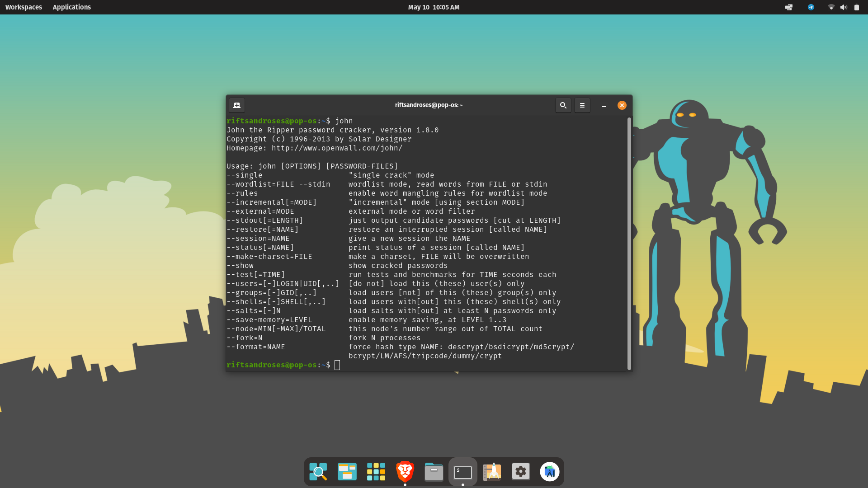This screenshot has height=488, width=868.
Task: Click the text "--wordlist=FILE --stdin"
Action: (278, 184)
